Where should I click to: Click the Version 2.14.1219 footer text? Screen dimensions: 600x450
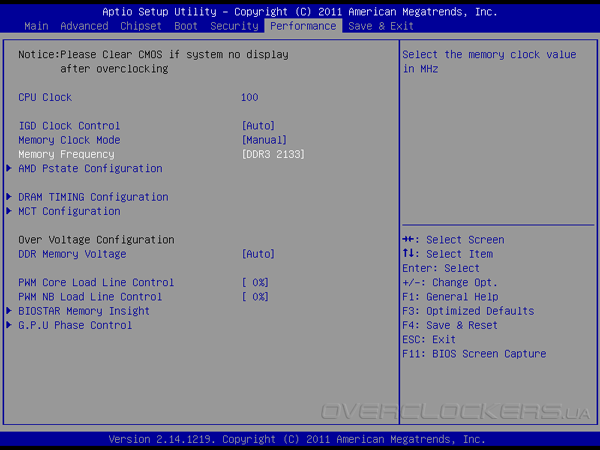[x=297, y=439]
